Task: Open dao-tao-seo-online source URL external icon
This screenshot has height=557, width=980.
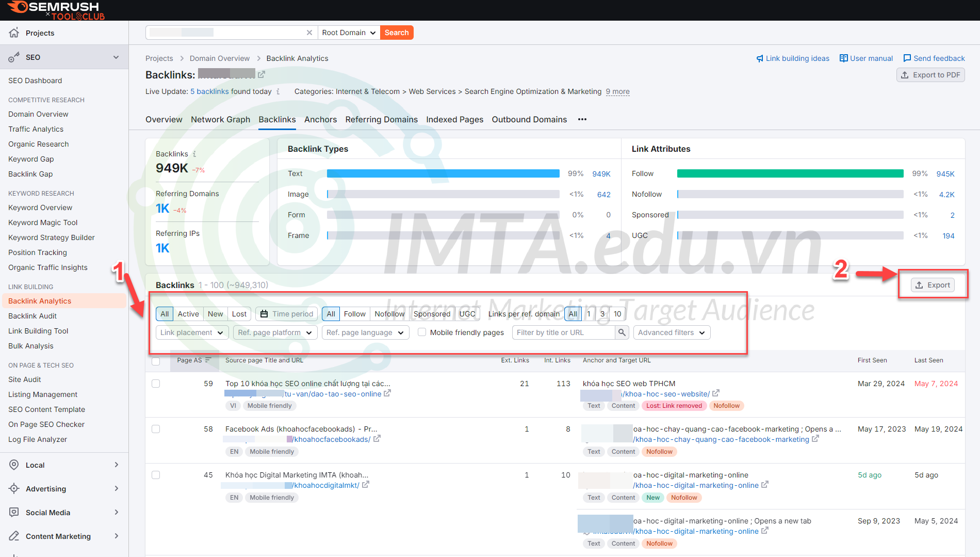Action: click(387, 393)
